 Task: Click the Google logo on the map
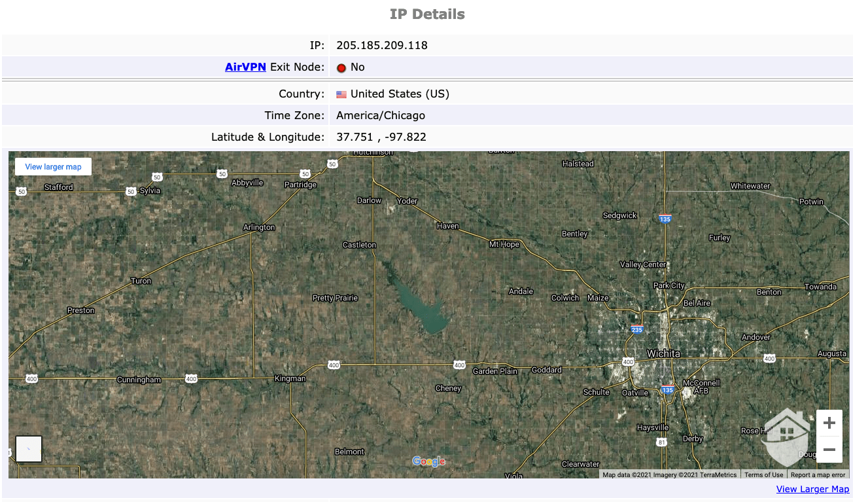(428, 461)
